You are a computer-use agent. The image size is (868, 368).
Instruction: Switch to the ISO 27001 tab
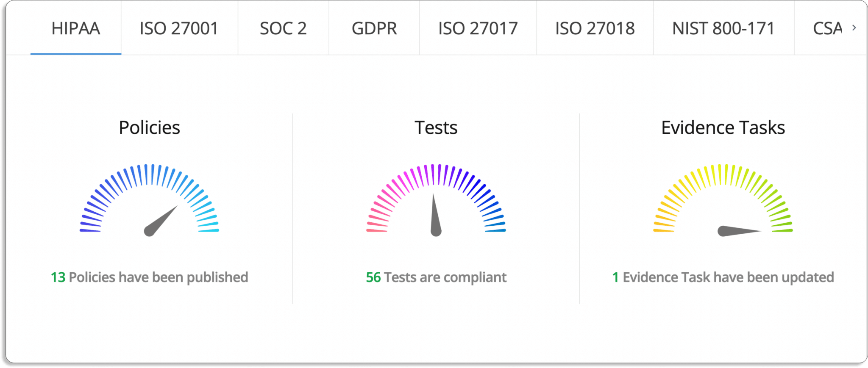tap(179, 28)
